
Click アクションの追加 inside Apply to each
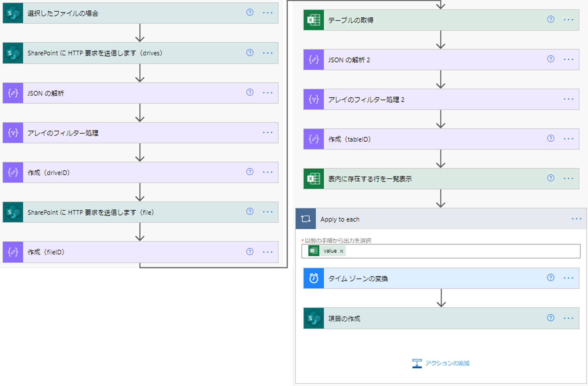pos(447,363)
